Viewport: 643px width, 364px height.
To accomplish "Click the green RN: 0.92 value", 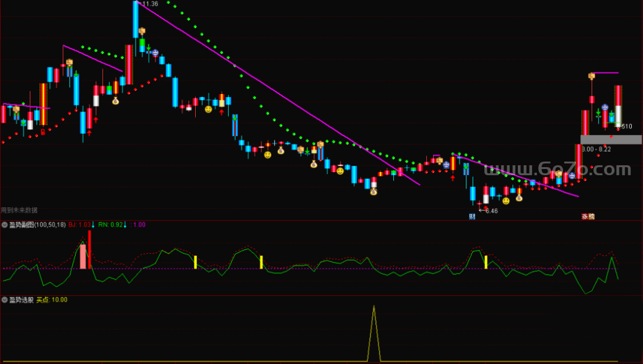I will click(110, 225).
